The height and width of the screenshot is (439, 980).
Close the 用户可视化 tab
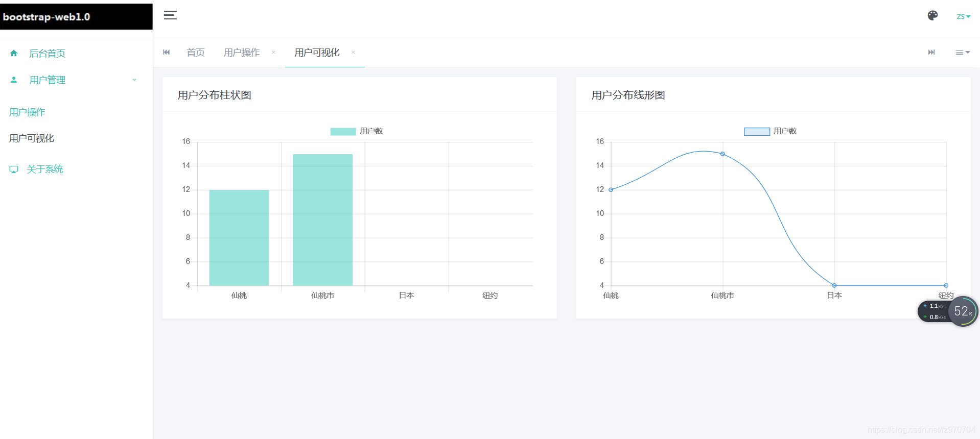353,52
